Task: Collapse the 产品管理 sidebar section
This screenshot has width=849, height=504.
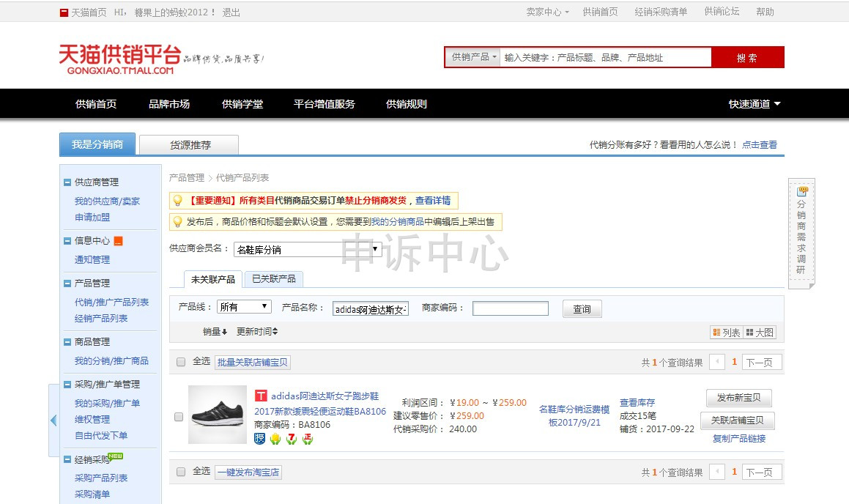Action: pyautogui.click(x=67, y=283)
